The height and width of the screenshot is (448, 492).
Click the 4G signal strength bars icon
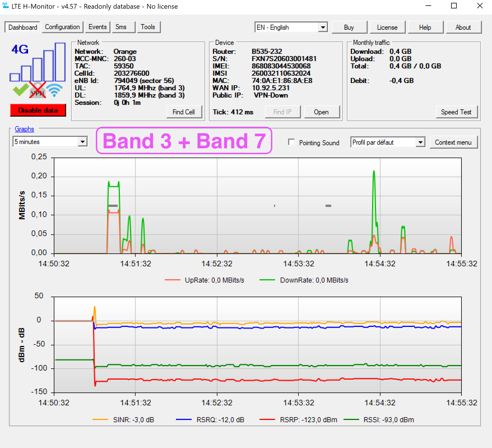pyautogui.click(x=38, y=62)
